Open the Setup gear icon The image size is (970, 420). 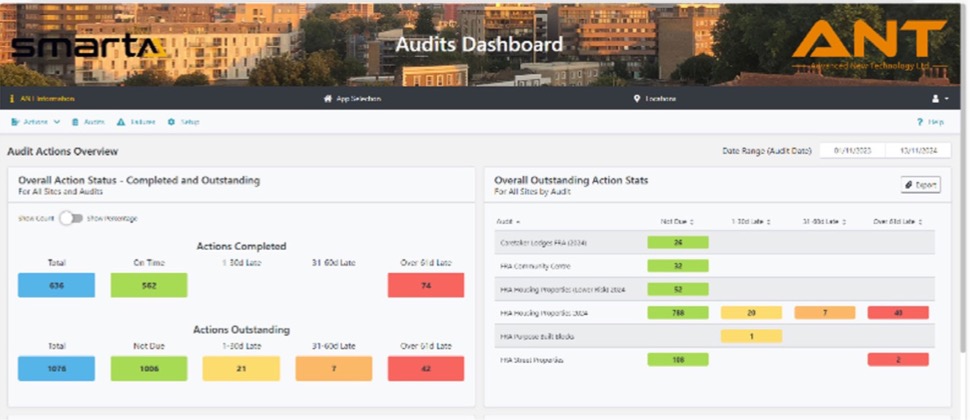click(x=171, y=122)
